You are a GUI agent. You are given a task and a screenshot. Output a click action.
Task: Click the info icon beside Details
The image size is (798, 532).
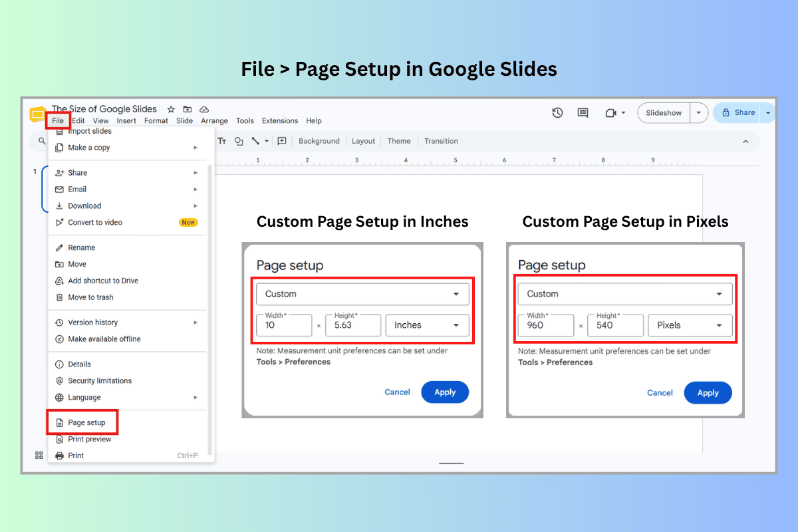coord(59,364)
